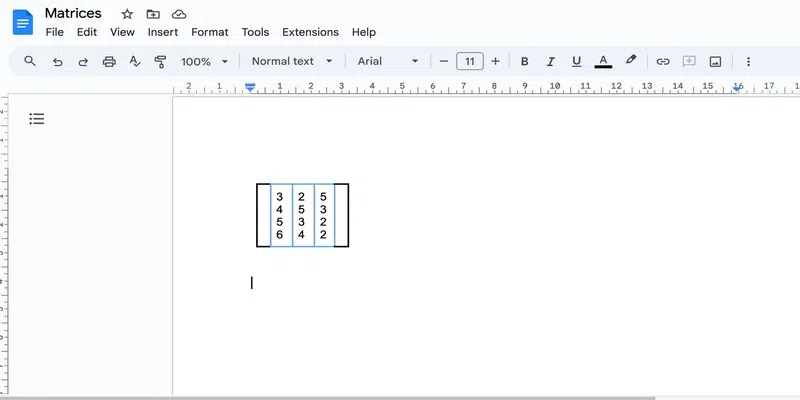Image resolution: width=800 pixels, height=400 pixels.
Task: Star the Matrices document
Action: (x=127, y=14)
